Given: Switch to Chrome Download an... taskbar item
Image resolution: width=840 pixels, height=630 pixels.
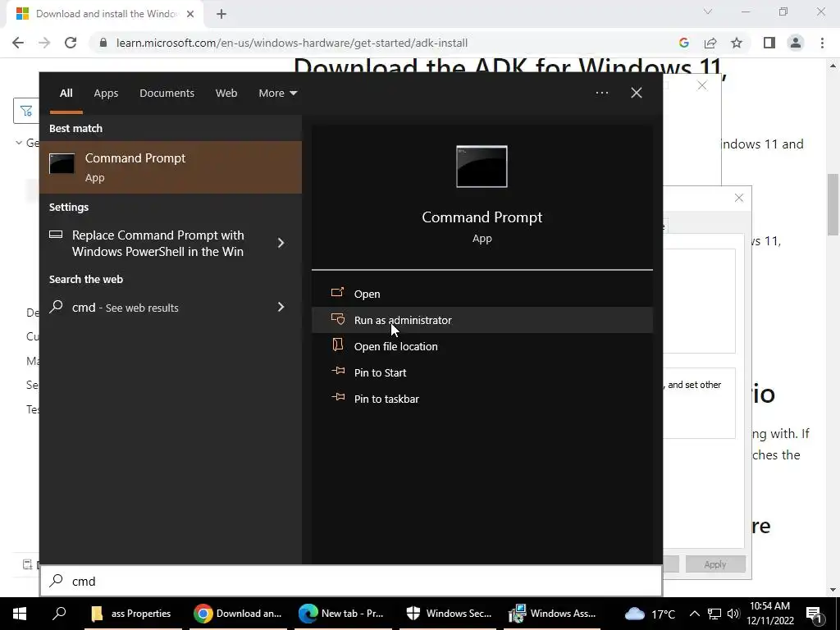Looking at the screenshot, I should pyautogui.click(x=239, y=614).
